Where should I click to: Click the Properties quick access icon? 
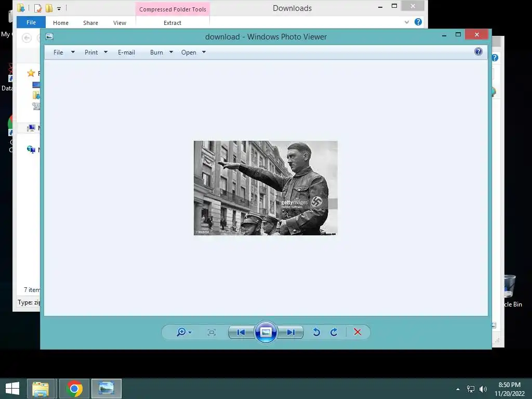coord(37,8)
